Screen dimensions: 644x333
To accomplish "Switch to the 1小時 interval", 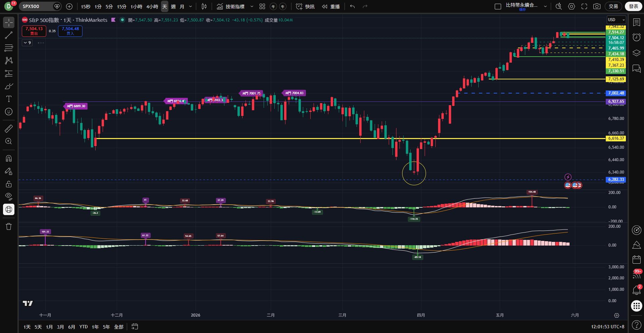I will tap(136, 6).
